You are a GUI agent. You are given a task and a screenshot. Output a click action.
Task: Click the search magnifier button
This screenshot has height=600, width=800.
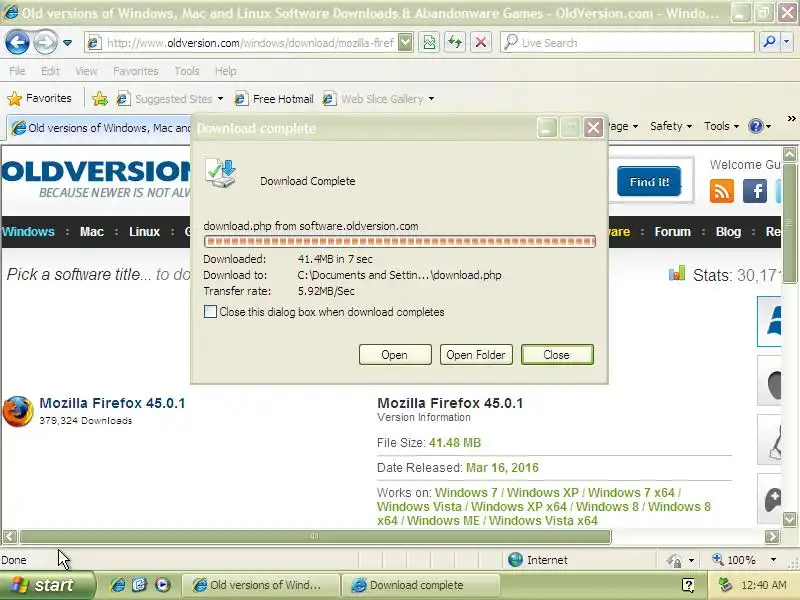pyautogui.click(x=769, y=42)
